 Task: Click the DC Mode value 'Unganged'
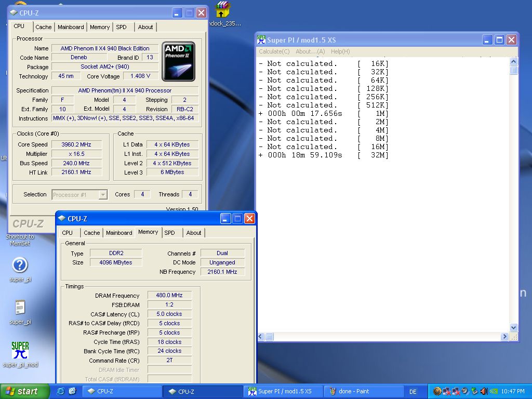tap(222, 262)
